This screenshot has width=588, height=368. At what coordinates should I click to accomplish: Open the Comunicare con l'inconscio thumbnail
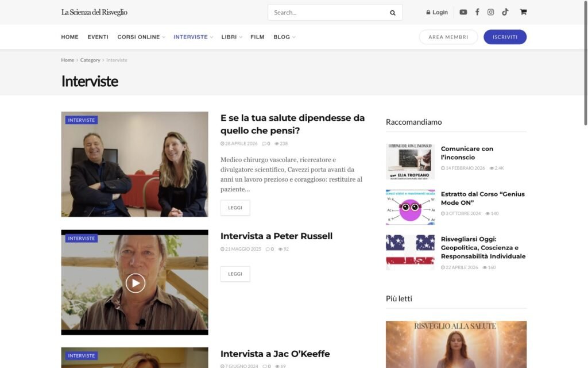click(410, 162)
